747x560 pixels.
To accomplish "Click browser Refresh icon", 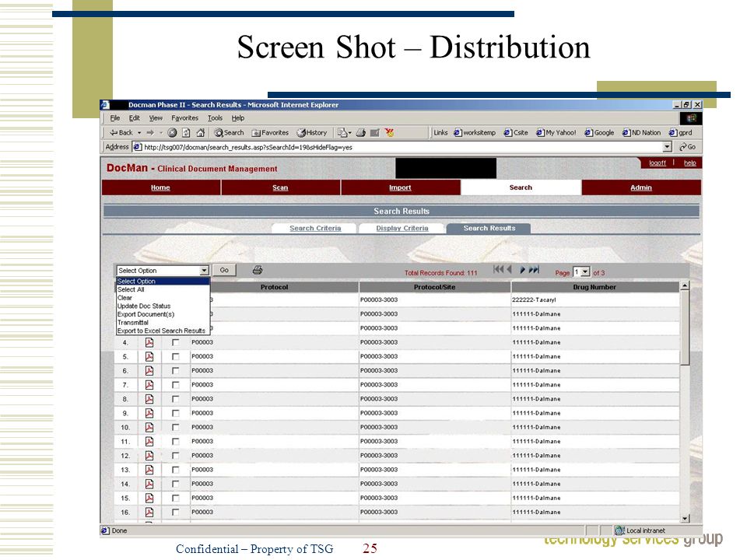I will [186, 133].
